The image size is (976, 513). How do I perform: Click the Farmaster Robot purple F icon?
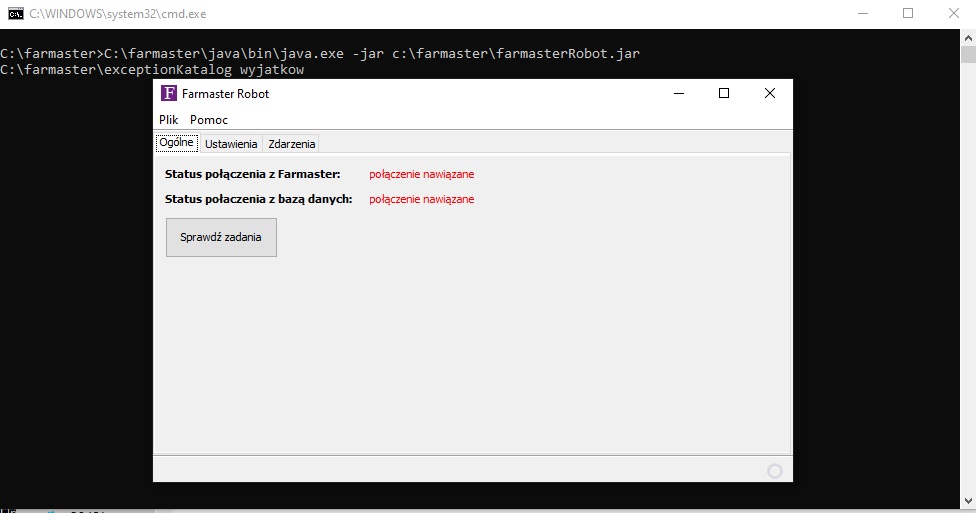(x=169, y=93)
